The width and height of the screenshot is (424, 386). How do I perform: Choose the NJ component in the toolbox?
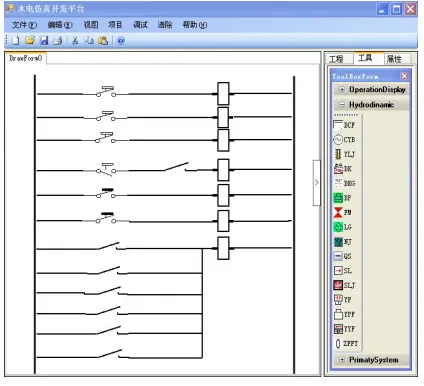(x=343, y=241)
